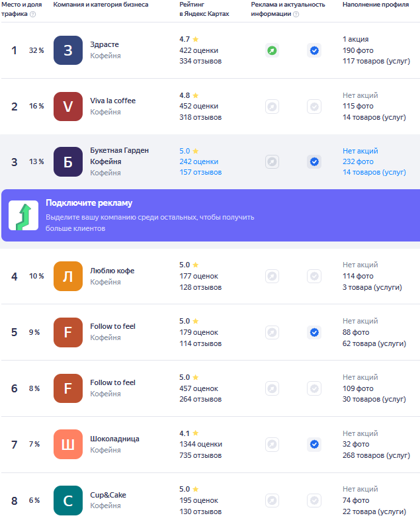
Task: Click the blue verified badge for Шоколадница
Action: pyautogui.click(x=314, y=445)
